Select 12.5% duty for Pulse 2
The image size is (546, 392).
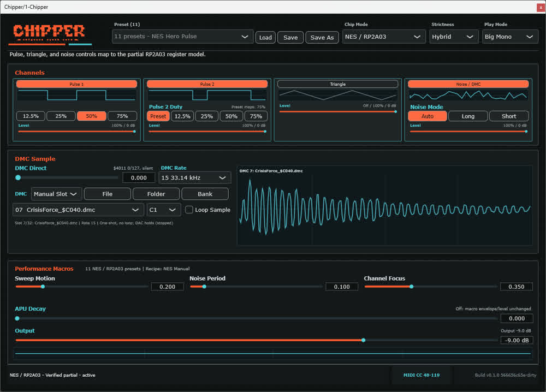(182, 116)
